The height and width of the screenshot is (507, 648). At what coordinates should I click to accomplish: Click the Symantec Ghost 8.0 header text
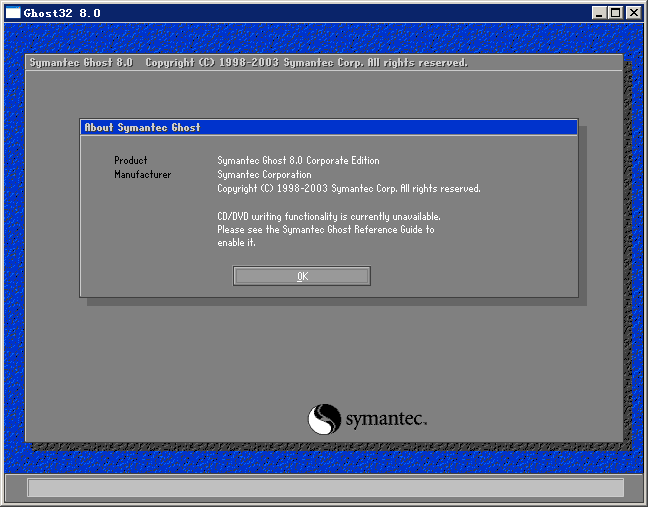click(81, 62)
